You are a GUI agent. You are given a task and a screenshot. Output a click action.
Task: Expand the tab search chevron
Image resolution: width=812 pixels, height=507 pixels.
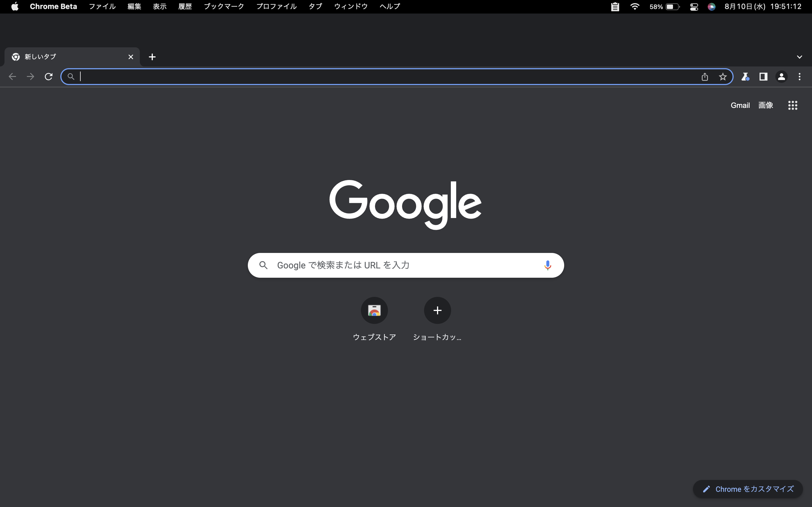click(x=799, y=57)
